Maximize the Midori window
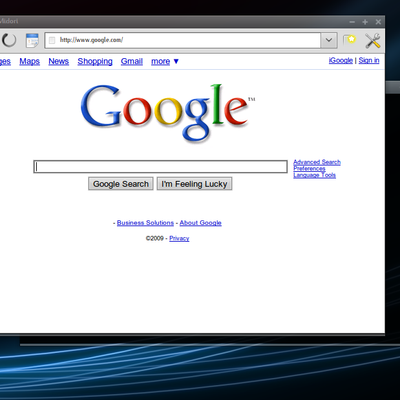400x400 pixels. [x=365, y=22]
